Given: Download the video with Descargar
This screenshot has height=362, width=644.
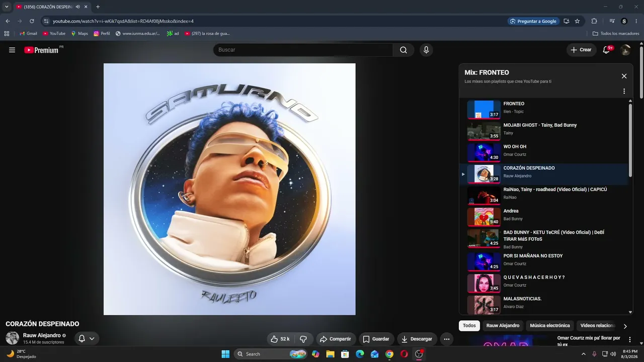Looking at the screenshot, I should coord(417,339).
